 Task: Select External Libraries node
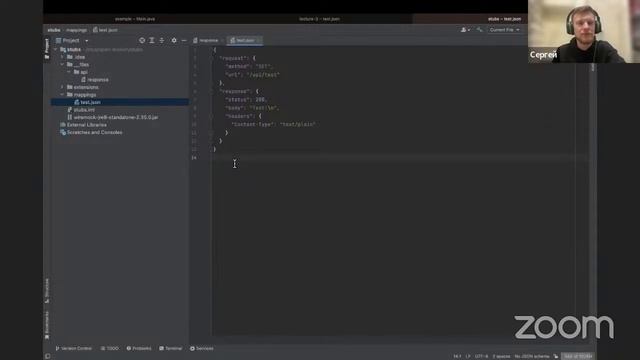pos(83,125)
